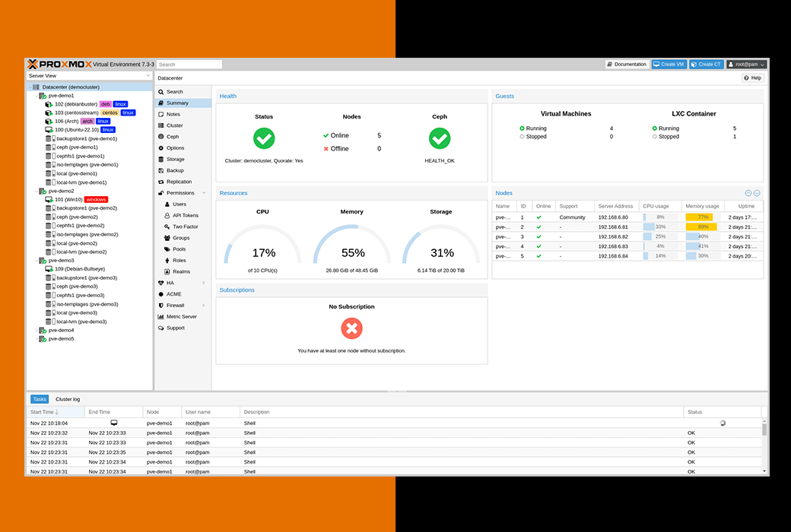Click the Ceph icon in the Datacenter menu
Viewport: 791px width, 532px height.
[x=161, y=137]
